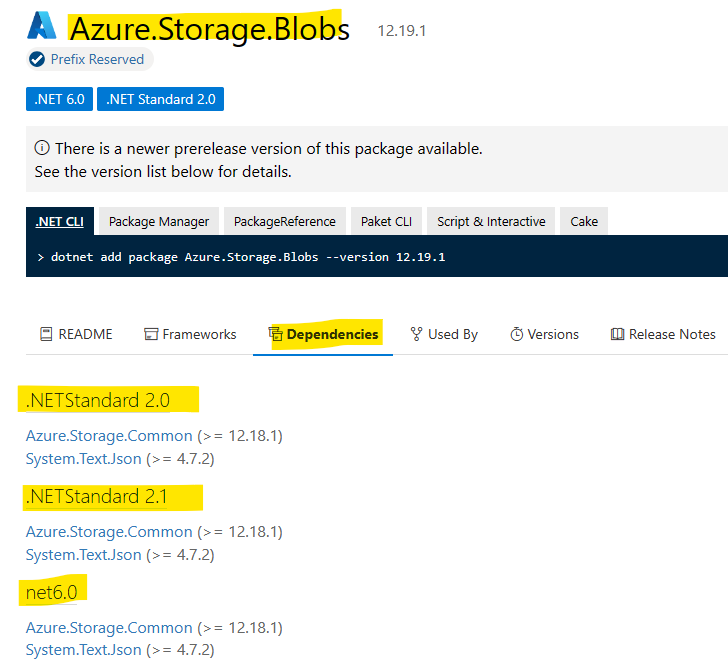Open Azure.Storage.Common link under .NETStandard 2.1

(109, 532)
